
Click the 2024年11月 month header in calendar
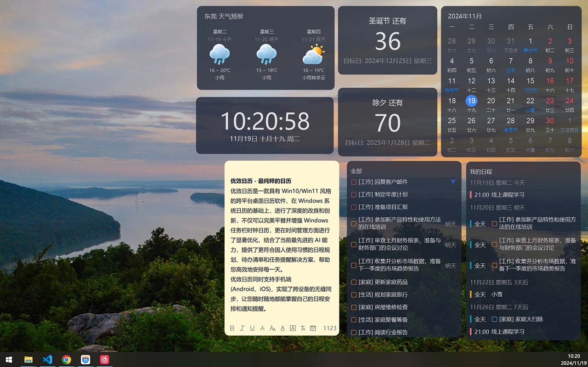(x=465, y=16)
